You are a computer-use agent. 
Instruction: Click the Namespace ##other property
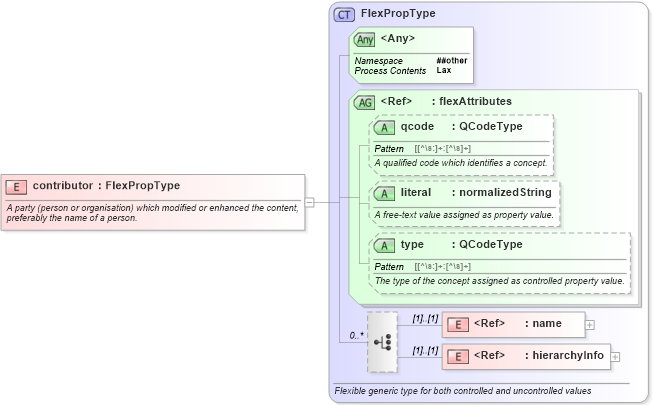(x=411, y=61)
